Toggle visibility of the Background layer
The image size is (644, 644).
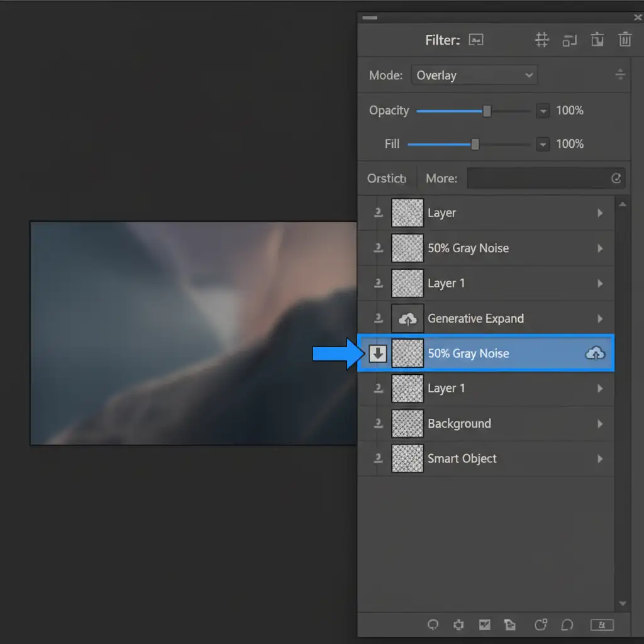click(x=378, y=424)
